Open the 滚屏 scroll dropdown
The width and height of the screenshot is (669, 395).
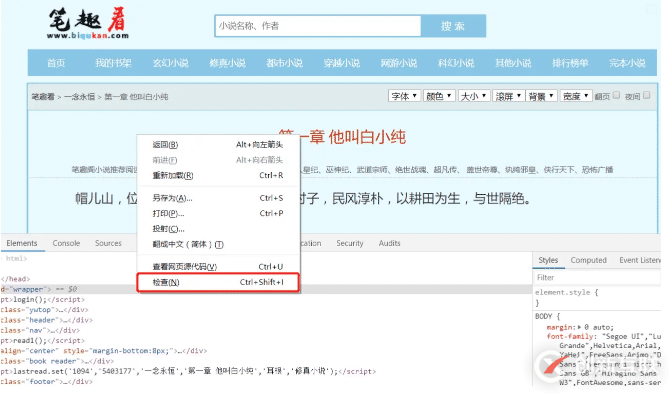click(x=508, y=96)
